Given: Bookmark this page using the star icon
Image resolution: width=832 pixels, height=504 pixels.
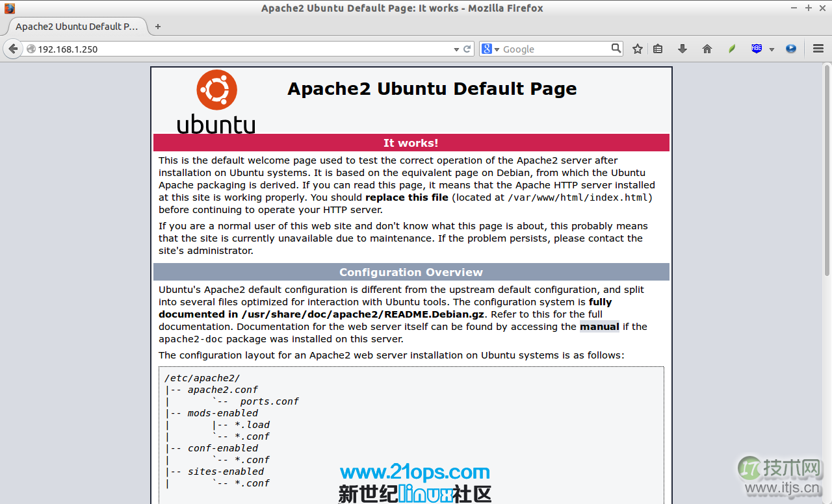Looking at the screenshot, I should pos(637,49).
